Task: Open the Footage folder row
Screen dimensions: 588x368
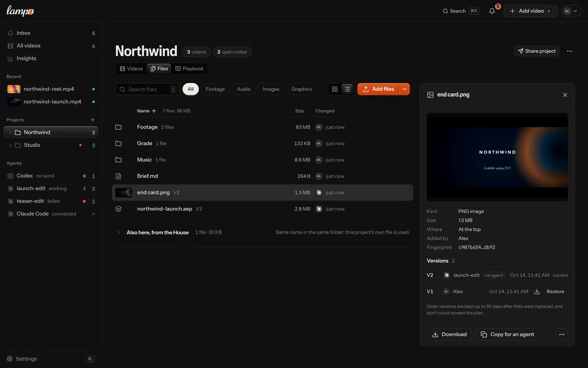Action: [262, 127]
